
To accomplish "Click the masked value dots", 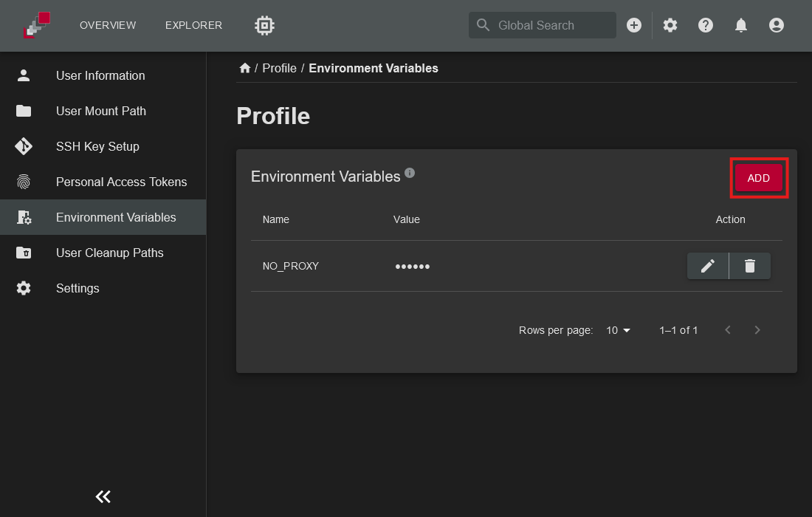I will pos(412,267).
